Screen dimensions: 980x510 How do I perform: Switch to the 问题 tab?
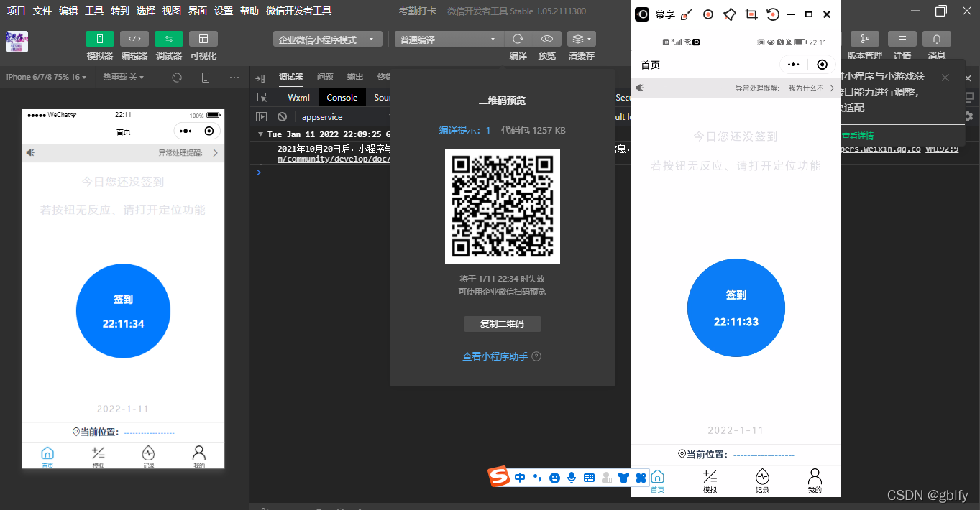325,77
